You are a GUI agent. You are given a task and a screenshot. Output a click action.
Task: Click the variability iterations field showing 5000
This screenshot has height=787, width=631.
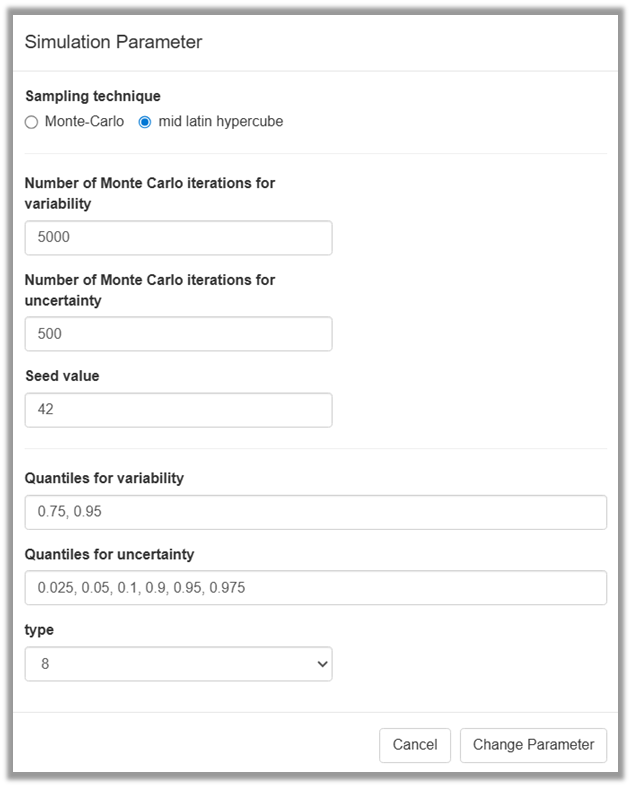coord(178,238)
